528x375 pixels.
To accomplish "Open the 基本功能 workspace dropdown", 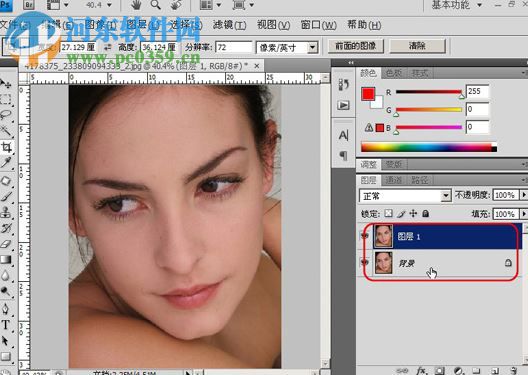I will pyautogui.click(x=456, y=5).
